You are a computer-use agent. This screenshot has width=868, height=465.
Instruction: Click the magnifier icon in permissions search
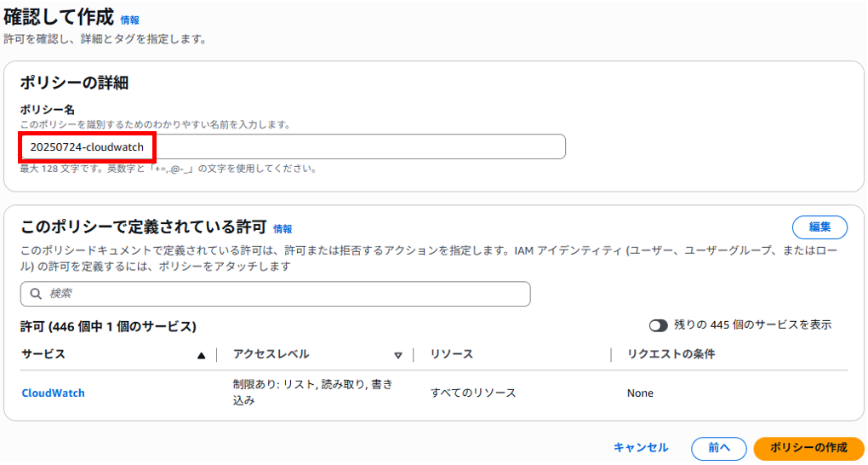[36, 294]
